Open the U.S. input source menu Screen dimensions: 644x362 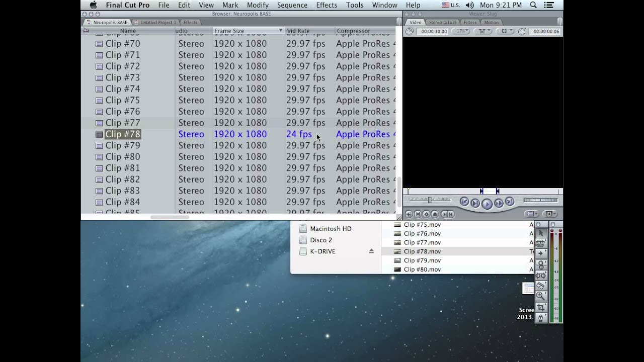451,5
